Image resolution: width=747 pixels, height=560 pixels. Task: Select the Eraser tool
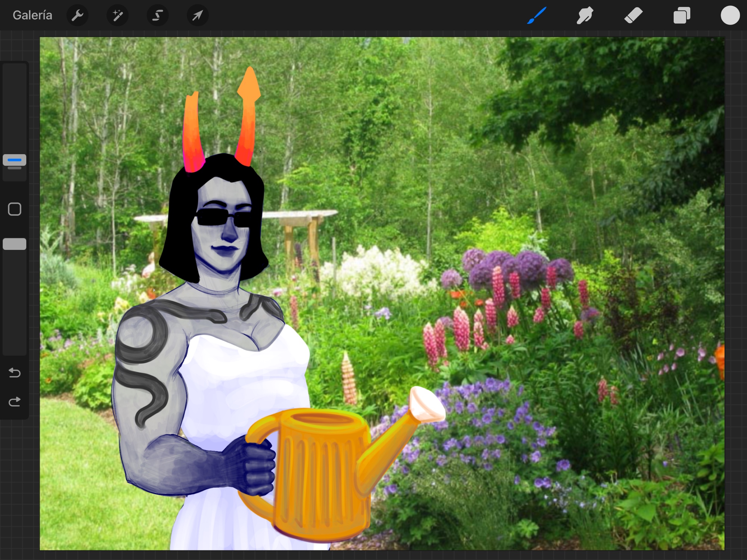coord(633,15)
